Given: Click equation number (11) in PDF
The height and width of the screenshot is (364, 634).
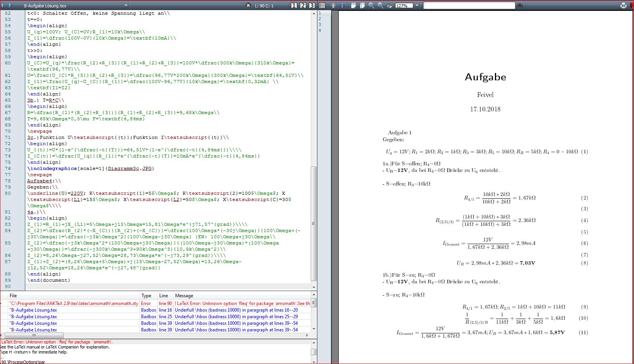Looking at the screenshot, I should (x=583, y=333).
